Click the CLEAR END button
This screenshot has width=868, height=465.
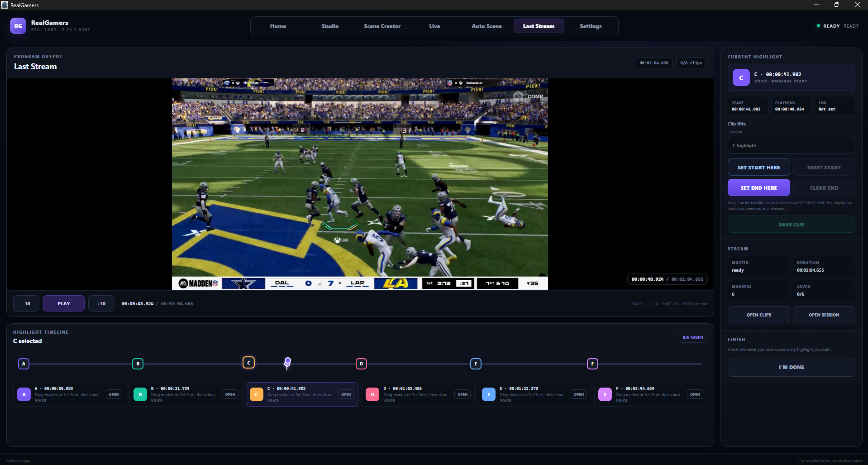(824, 187)
